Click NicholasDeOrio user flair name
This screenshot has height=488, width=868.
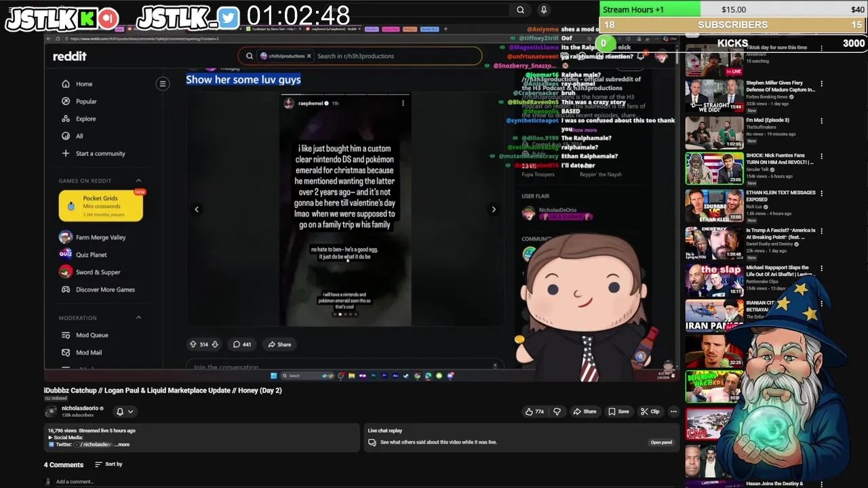[557, 210]
